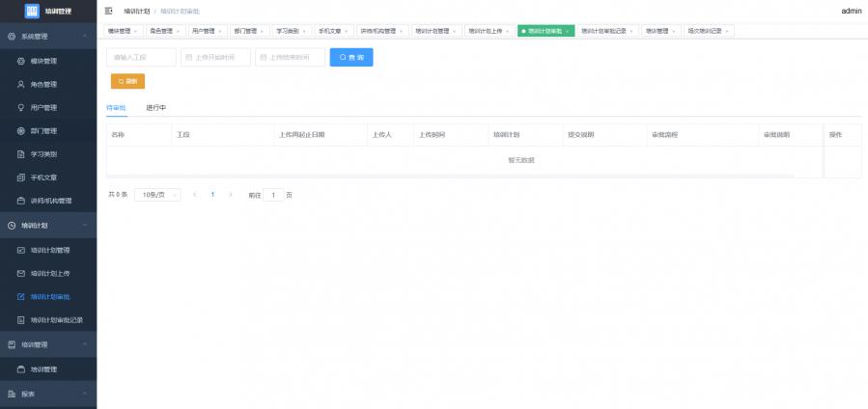Open 部门管理 in the sidebar
The height and width of the screenshot is (409, 868).
click(43, 130)
